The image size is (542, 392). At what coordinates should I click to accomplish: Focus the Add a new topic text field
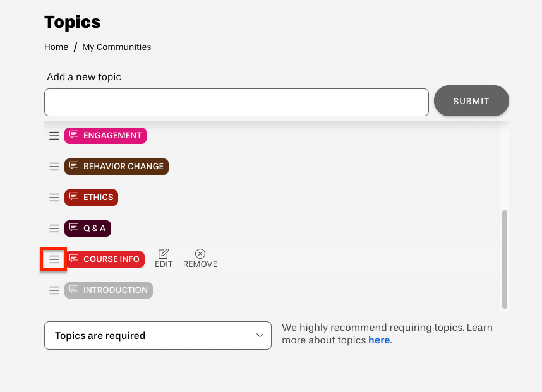(236, 102)
